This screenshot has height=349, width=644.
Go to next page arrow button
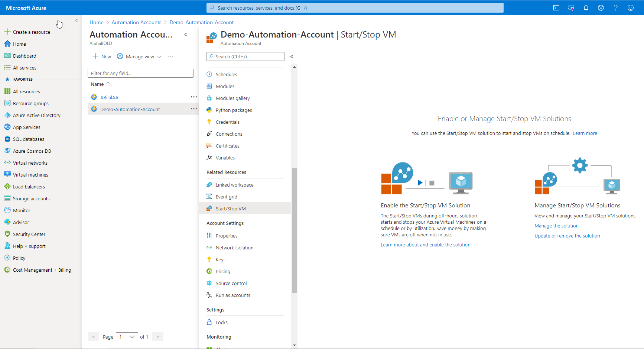click(157, 337)
